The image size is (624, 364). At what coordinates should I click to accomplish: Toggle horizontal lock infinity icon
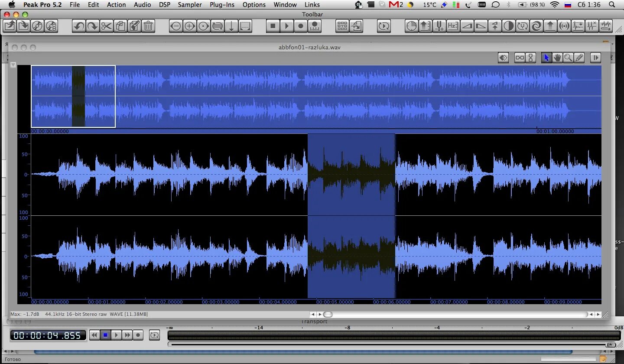(520, 58)
